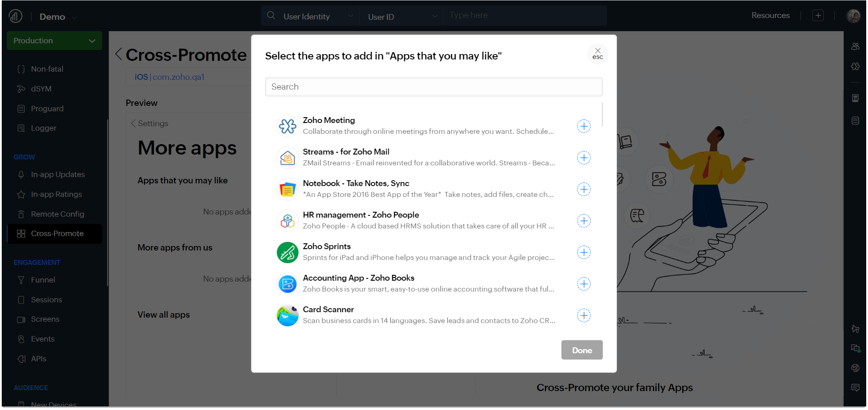Add Notebook app using plus icon
The image size is (868, 410).
point(584,189)
